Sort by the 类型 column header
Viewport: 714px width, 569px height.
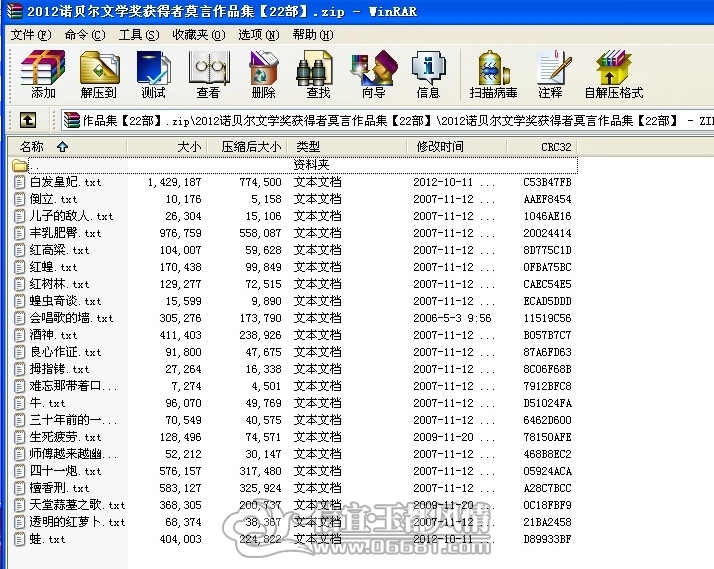click(347, 147)
